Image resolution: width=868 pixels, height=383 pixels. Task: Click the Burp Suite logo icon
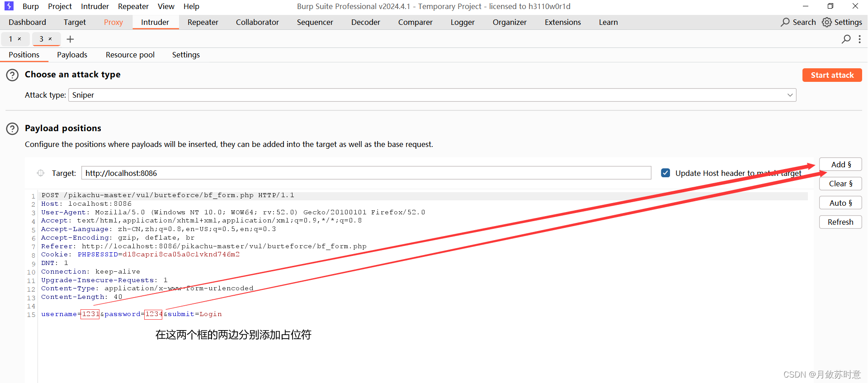tap(9, 6)
